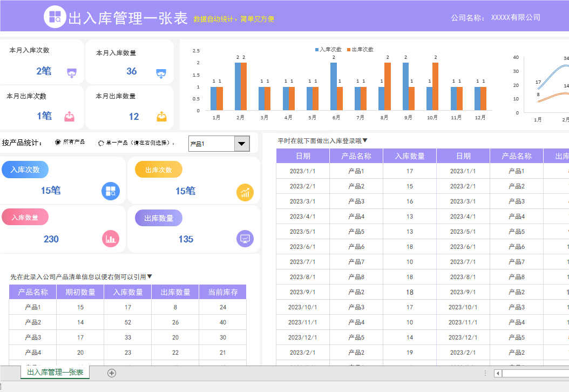Select the 单一产品 radio button
569x392 pixels.
[101, 143]
